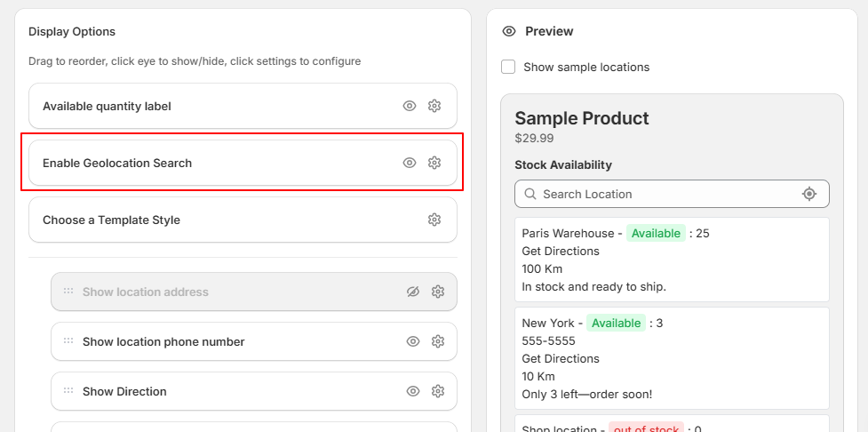Screen dimensions: 868x432
Task: Click Get Directions under New York
Action: (561, 358)
